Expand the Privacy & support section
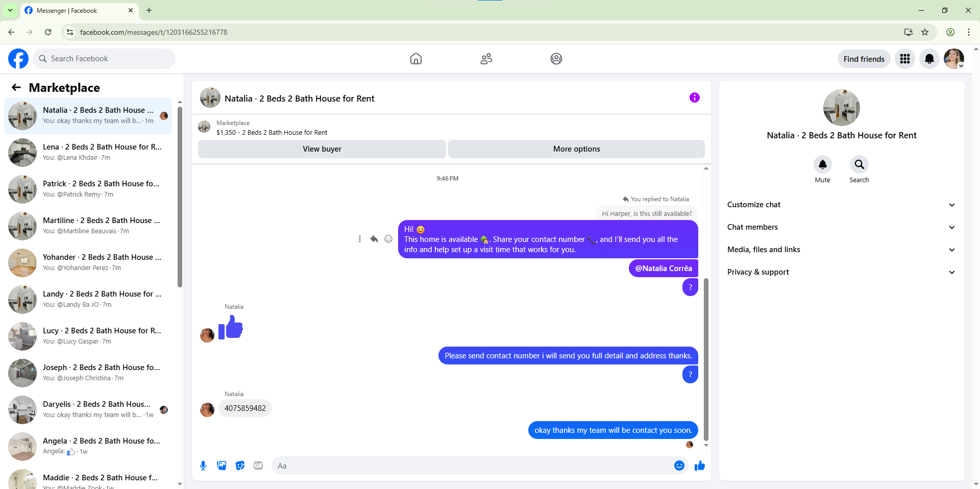The height and width of the screenshot is (489, 980). [x=841, y=272]
